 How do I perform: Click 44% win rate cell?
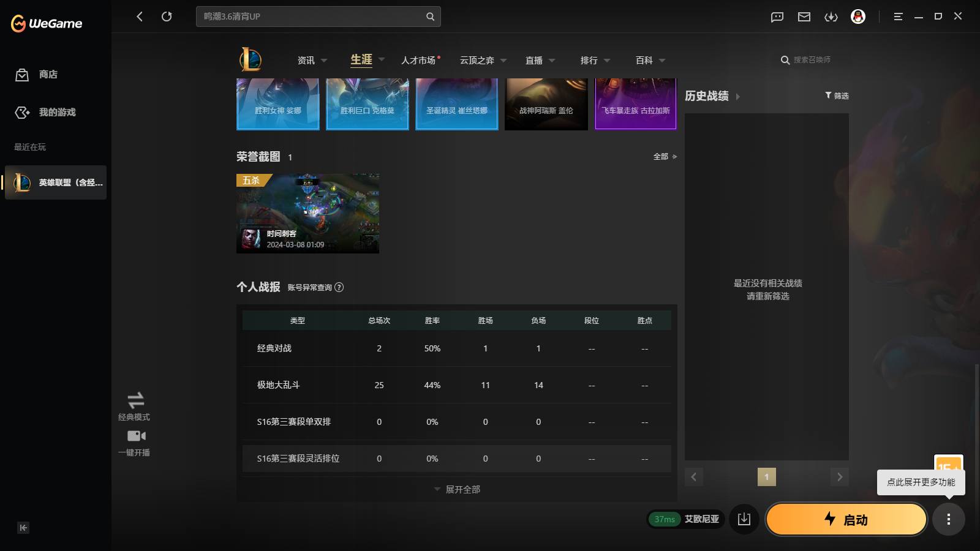coord(432,385)
